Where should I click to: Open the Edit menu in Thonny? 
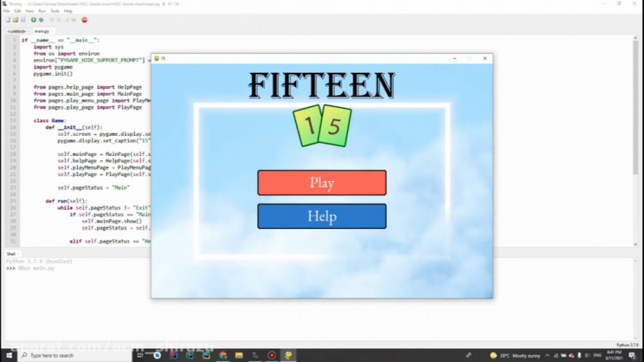click(17, 11)
